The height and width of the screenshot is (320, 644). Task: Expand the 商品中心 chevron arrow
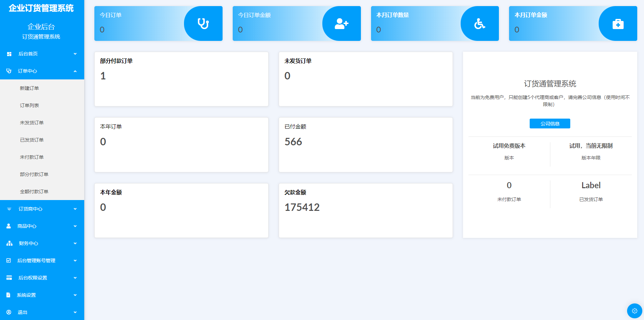75,226
